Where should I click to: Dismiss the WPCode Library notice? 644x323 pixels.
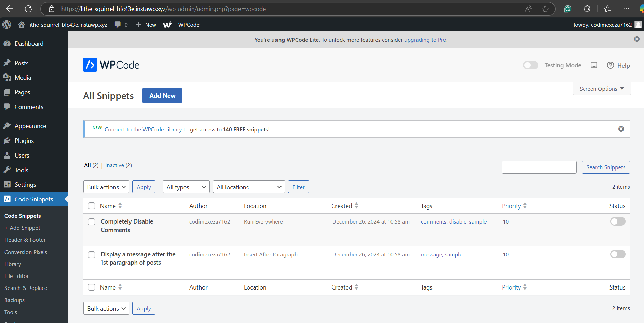621,129
